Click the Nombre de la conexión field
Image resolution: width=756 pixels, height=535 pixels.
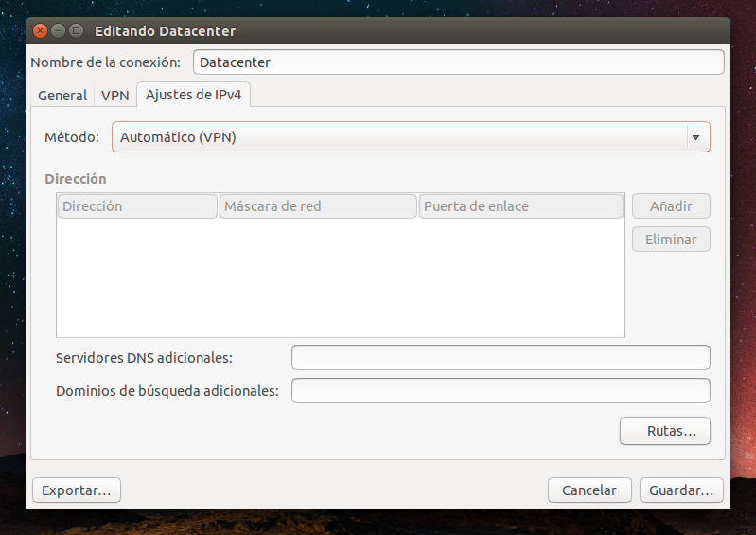pos(459,62)
